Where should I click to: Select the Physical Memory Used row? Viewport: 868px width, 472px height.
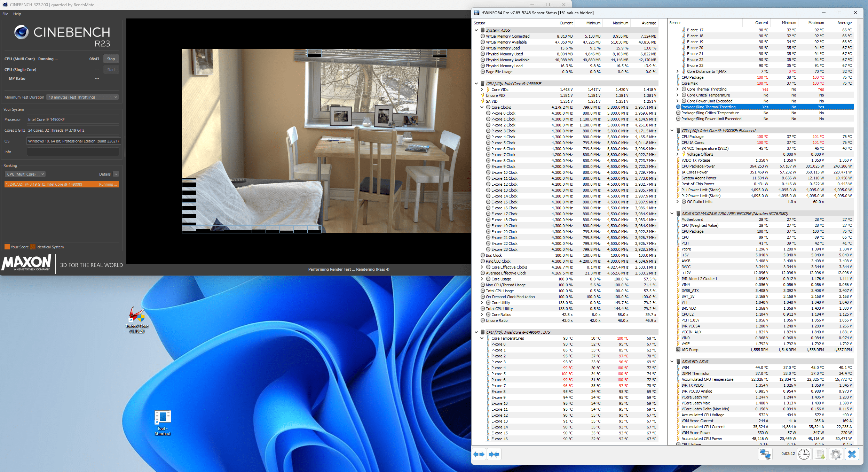tap(569, 54)
